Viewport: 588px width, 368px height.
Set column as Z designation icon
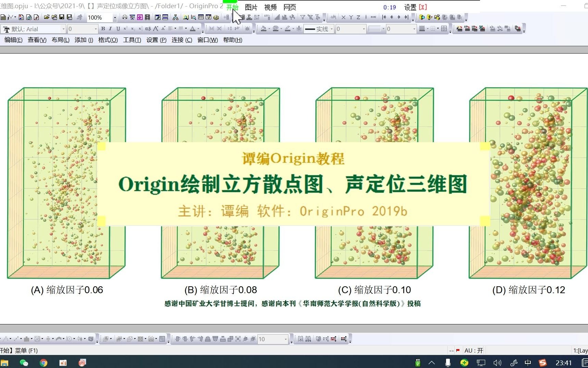click(358, 17)
